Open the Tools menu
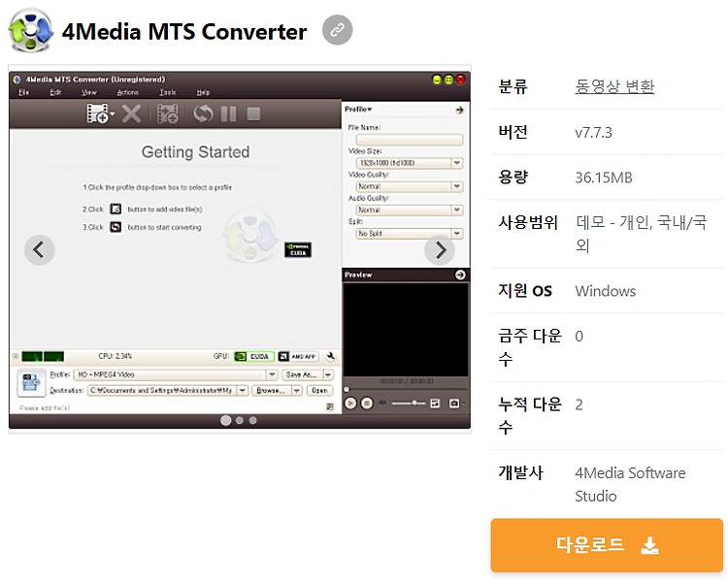The height and width of the screenshot is (582, 728). [x=168, y=92]
